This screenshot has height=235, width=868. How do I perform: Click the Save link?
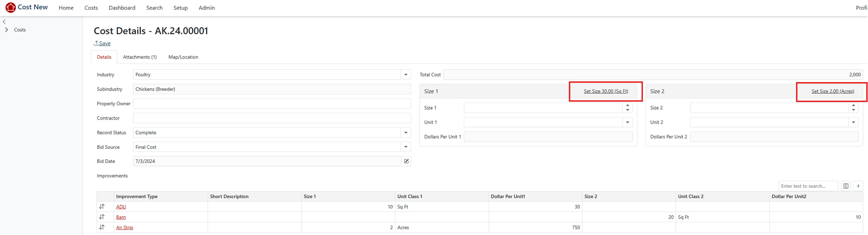pyautogui.click(x=105, y=43)
